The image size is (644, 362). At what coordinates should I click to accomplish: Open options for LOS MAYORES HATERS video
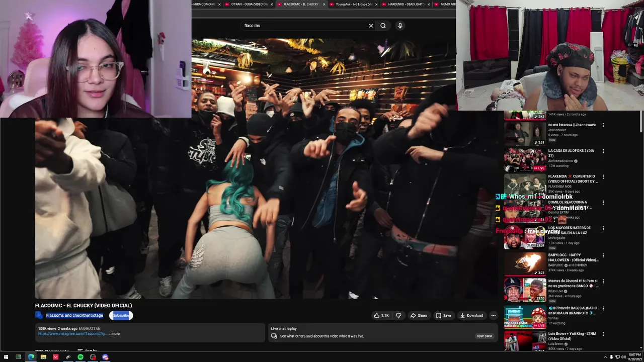pos(603,229)
